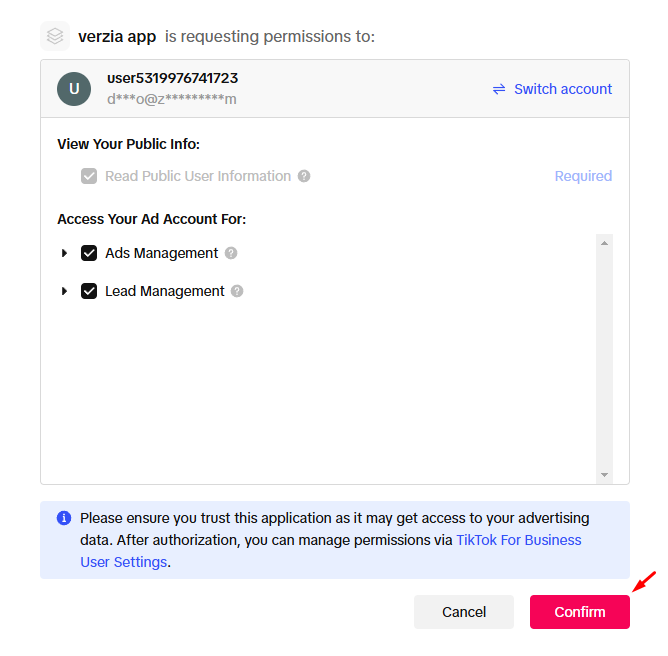This screenshot has width=668, height=656.
Task: Uncheck the Lead Management checkbox
Action: pos(89,291)
